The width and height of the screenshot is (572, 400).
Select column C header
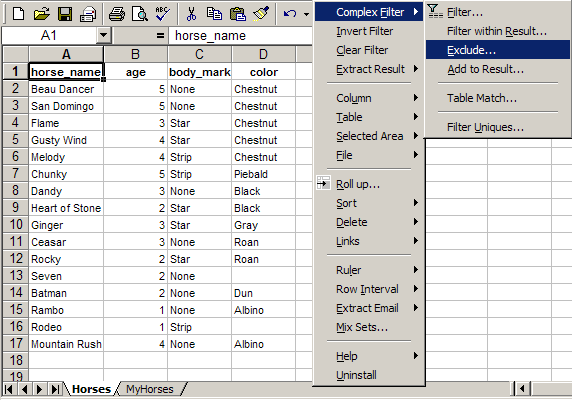click(199, 54)
